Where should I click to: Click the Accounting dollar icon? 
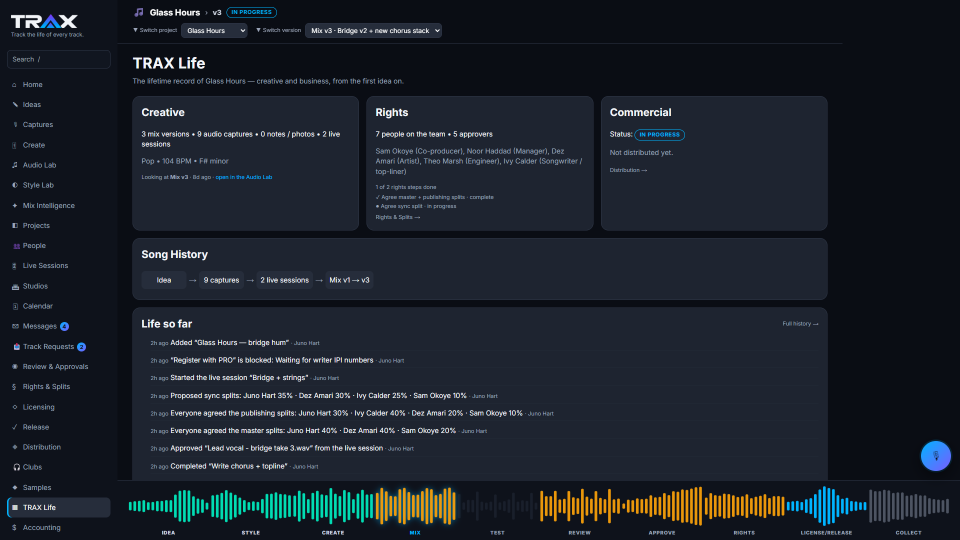[14, 528]
